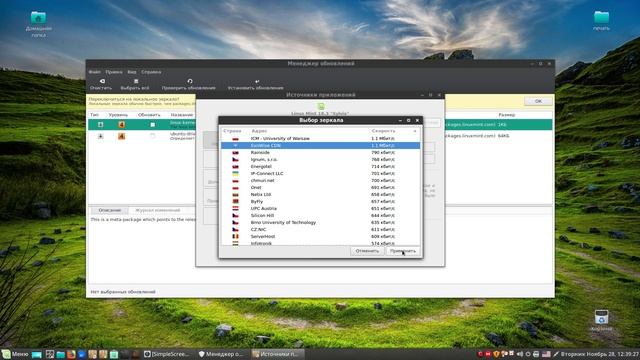
Task: Sort mirrors by Скорость column header
Action: (383, 131)
